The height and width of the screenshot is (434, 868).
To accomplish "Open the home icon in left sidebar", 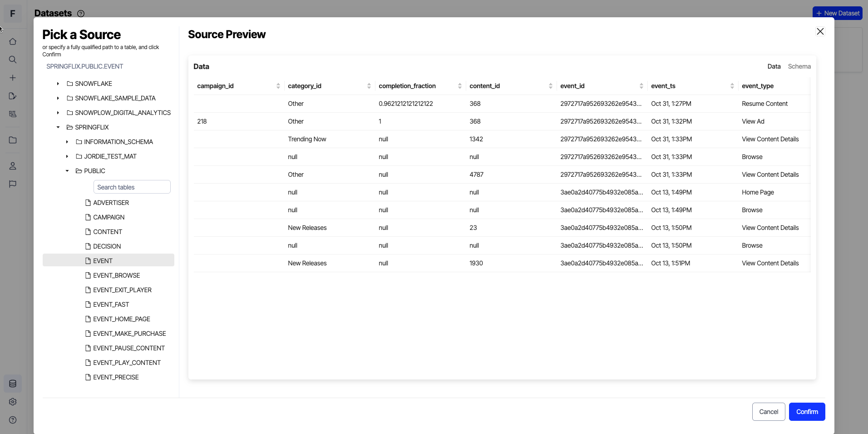I will click(x=13, y=41).
